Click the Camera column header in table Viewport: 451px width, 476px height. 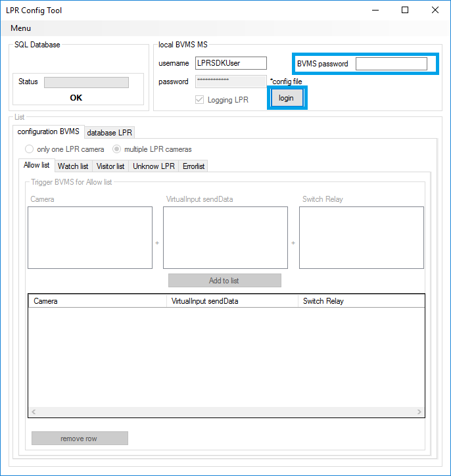(x=97, y=301)
